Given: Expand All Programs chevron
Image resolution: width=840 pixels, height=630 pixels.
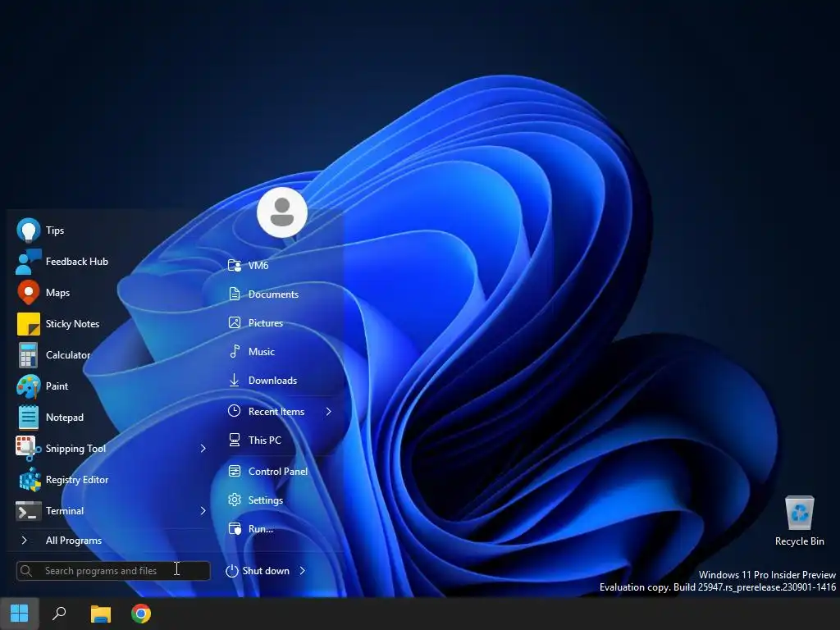Looking at the screenshot, I should [x=24, y=540].
